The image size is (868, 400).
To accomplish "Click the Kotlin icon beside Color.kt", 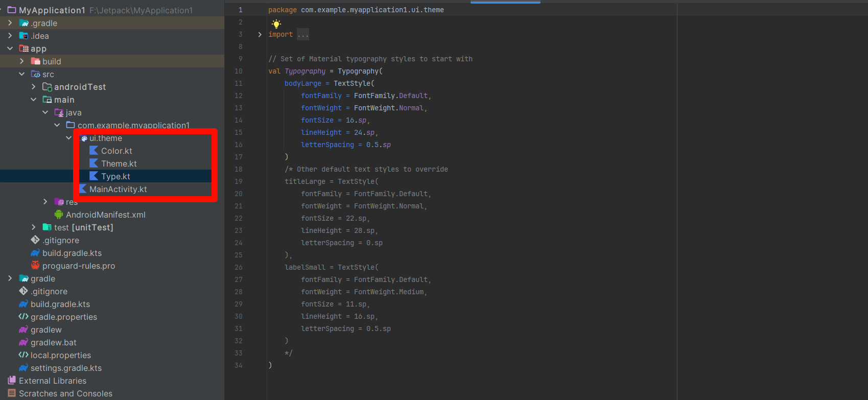I will 93,151.
